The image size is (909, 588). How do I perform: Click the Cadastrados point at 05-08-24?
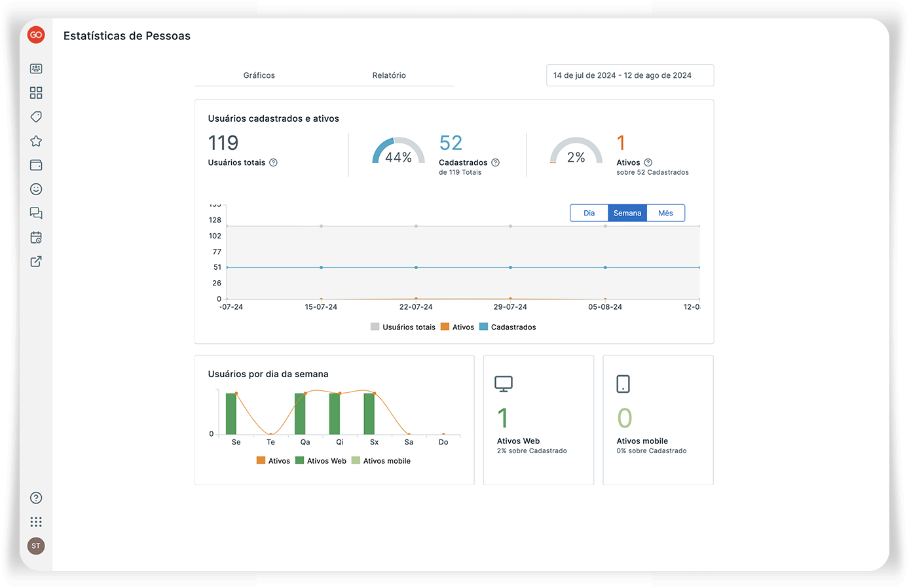[x=605, y=267]
